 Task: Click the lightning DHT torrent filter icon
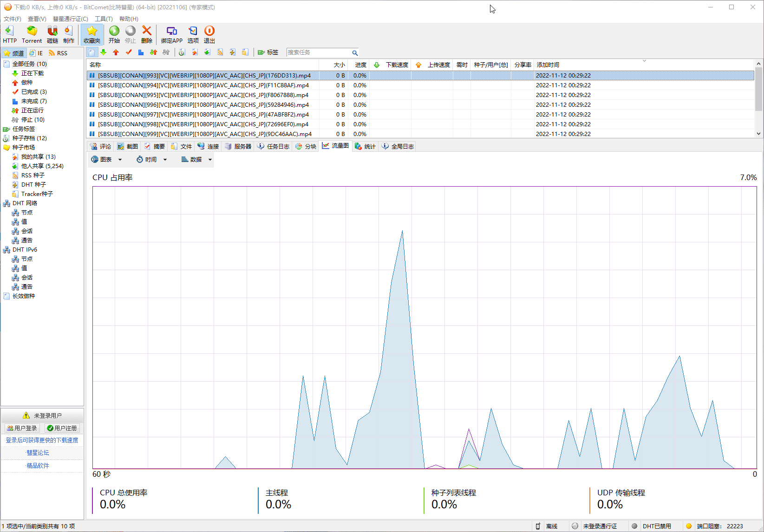233,52
